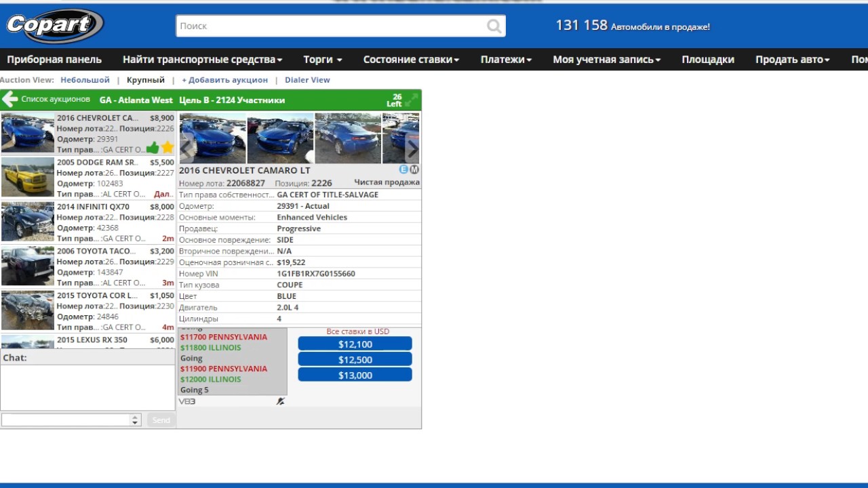Click the thumbs-up icon on the Camaro lot
The height and width of the screenshot is (488, 868).
(x=153, y=148)
